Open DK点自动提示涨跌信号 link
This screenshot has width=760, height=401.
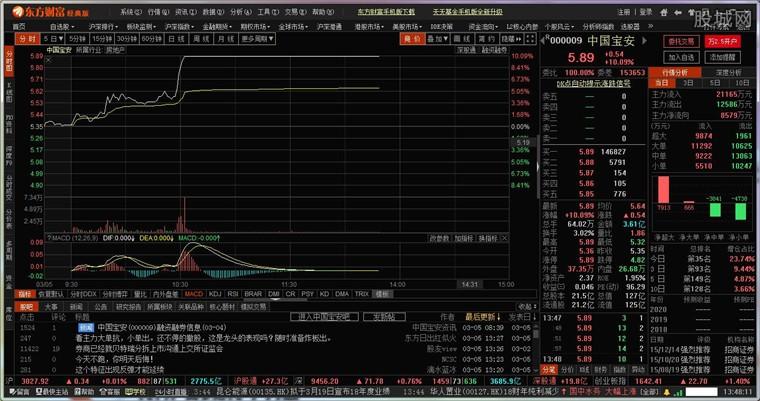click(593, 83)
